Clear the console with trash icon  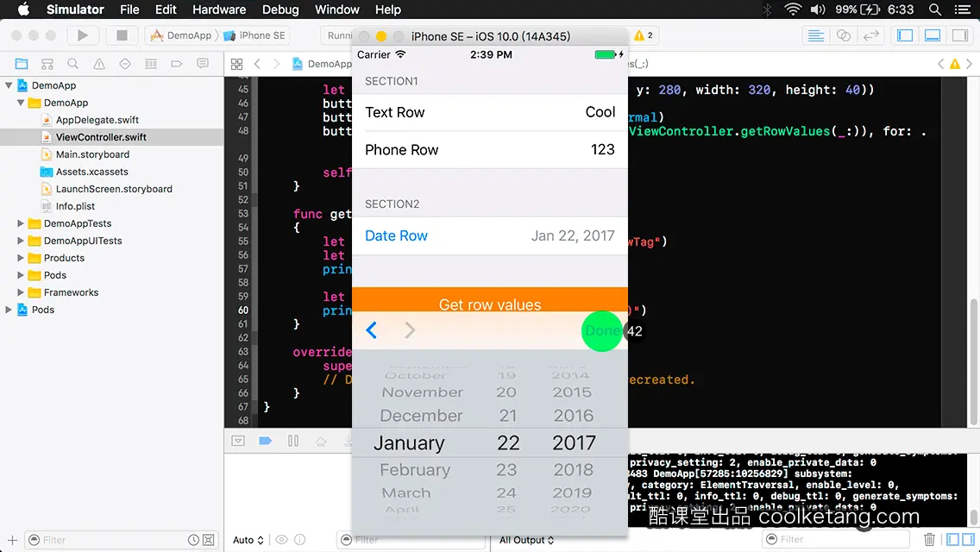coord(929,539)
